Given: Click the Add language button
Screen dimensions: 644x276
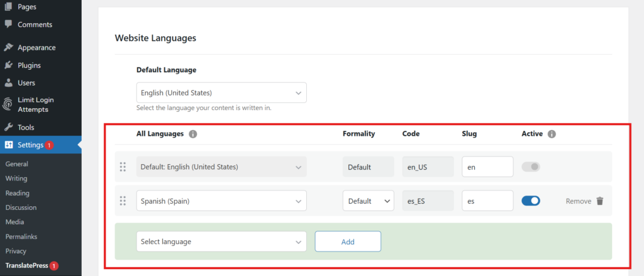Looking at the screenshot, I should click(x=348, y=241).
